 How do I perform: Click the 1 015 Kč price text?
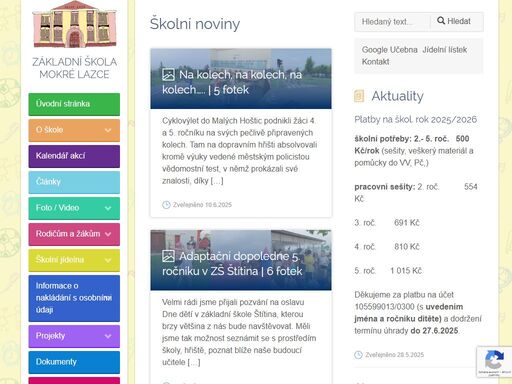pos(406,271)
